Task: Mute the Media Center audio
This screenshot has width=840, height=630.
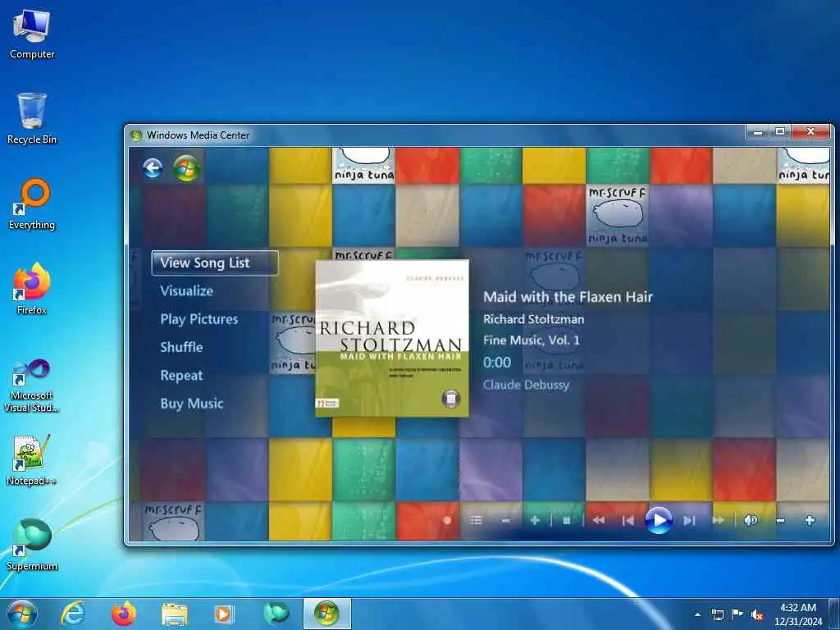Action: pos(751,520)
